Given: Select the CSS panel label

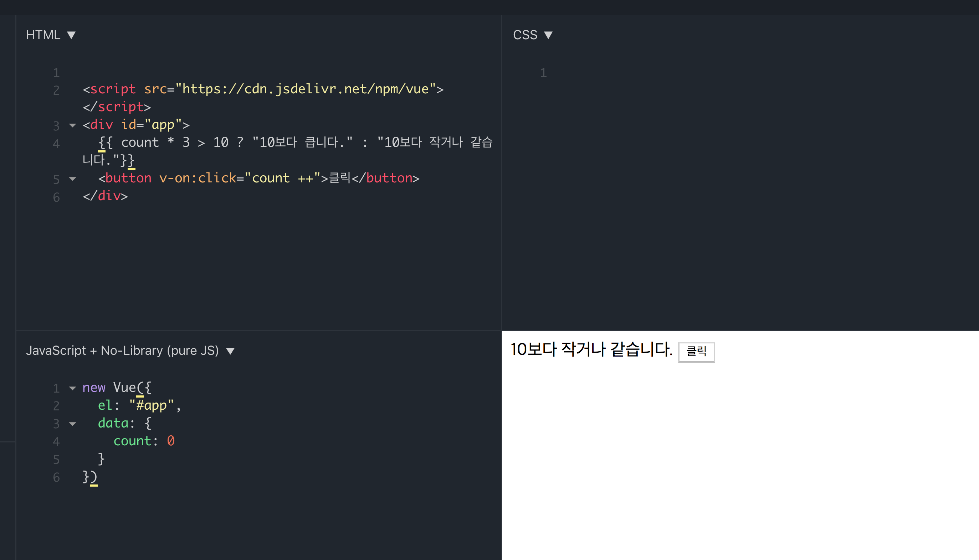Looking at the screenshot, I should pos(525,35).
